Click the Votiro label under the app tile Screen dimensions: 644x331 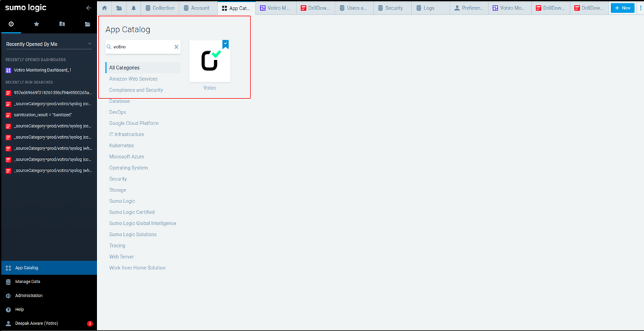tap(209, 88)
